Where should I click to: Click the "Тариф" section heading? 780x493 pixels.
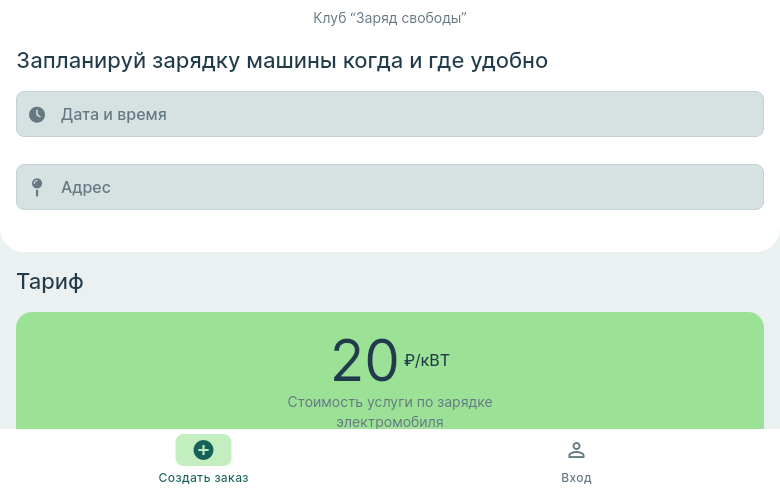[50, 282]
